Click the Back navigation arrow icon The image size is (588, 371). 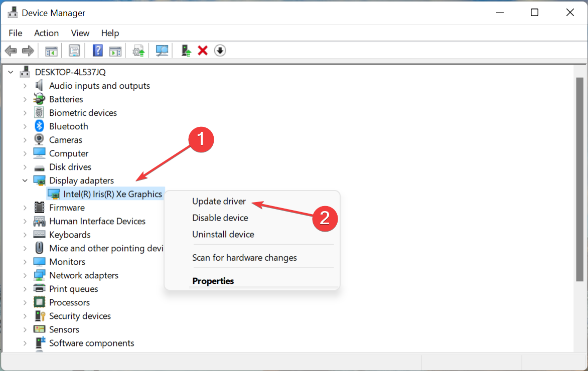(x=11, y=50)
